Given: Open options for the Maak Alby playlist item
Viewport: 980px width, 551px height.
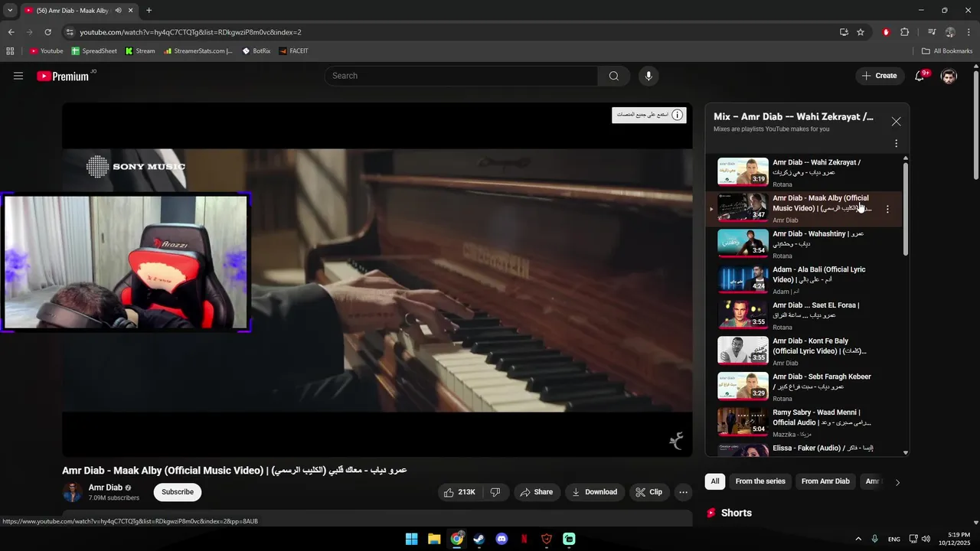Looking at the screenshot, I should [887, 209].
